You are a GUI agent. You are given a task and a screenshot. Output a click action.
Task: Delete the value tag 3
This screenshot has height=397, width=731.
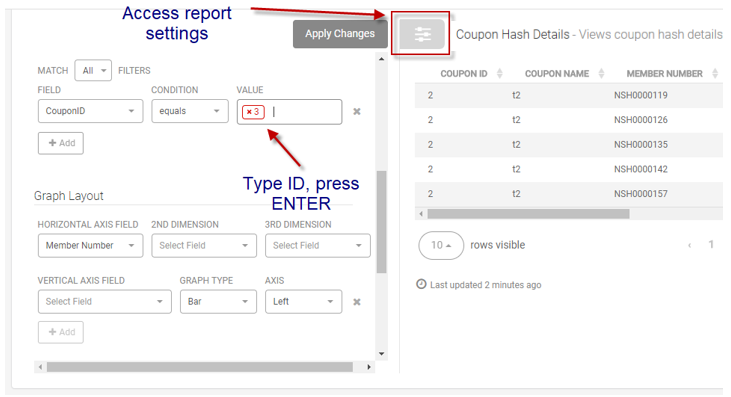(x=249, y=112)
